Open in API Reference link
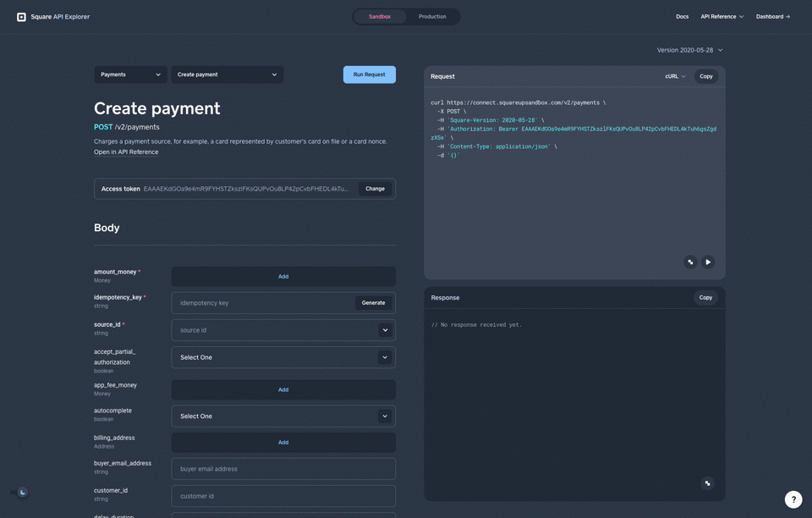This screenshot has width=812, height=518. tap(126, 152)
